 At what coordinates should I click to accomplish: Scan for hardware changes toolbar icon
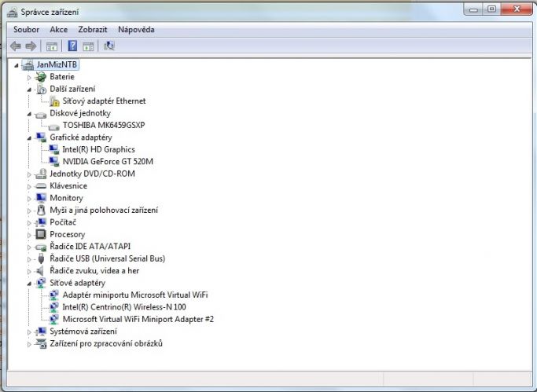pyautogui.click(x=109, y=46)
